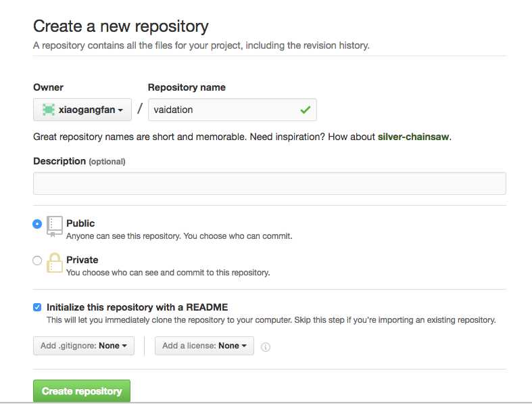
Task: Click the green checkmark in the name field
Action: tap(305, 110)
